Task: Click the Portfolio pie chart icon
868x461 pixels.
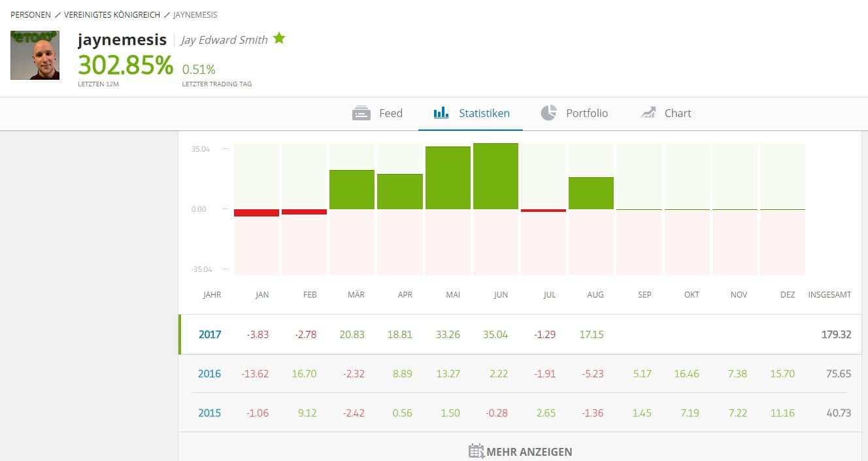Action: tap(548, 113)
